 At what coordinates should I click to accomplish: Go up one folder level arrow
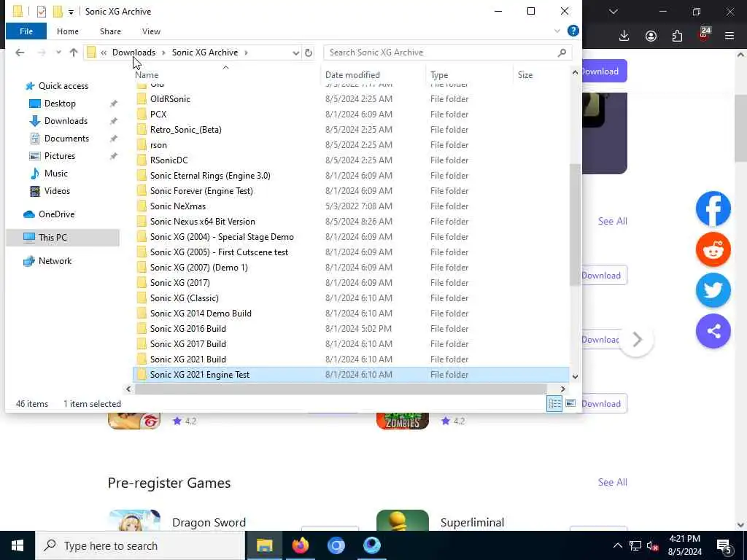coord(74,52)
